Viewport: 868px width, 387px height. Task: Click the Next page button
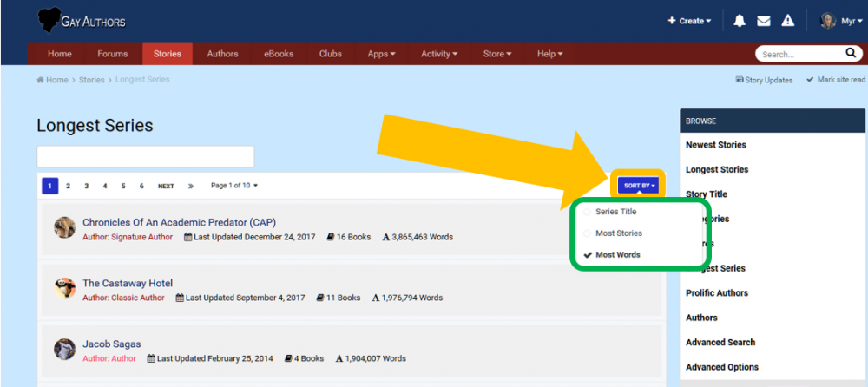(x=166, y=186)
